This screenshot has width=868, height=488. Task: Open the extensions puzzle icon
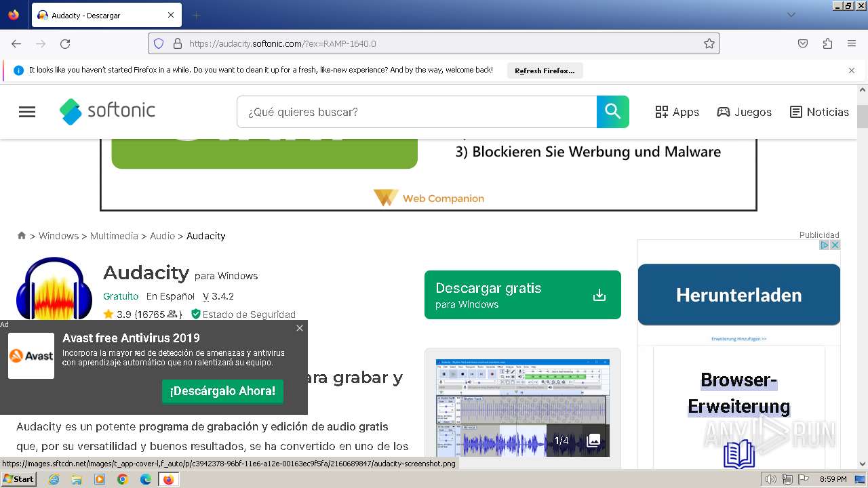point(827,43)
